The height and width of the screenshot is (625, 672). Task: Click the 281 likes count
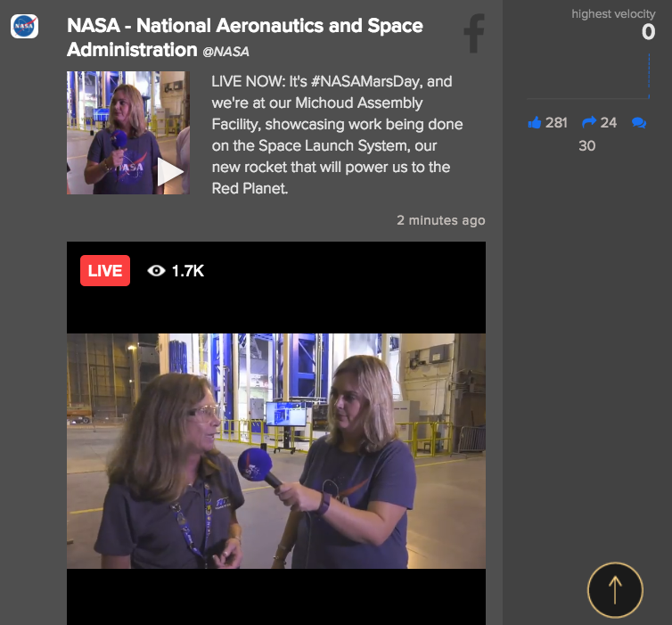[x=556, y=123]
